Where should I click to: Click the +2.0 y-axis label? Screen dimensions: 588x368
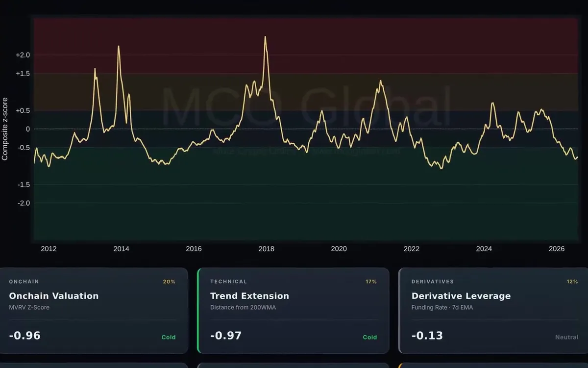click(x=23, y=55)
